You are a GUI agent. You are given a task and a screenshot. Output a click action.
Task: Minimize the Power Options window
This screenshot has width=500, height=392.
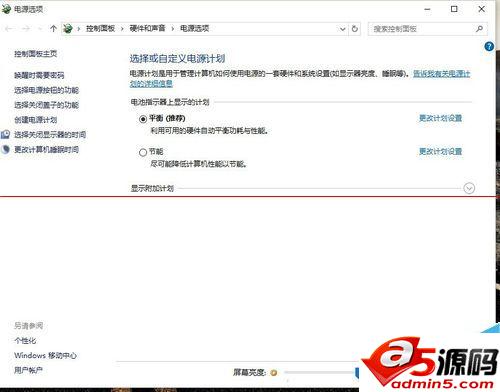(427, 9)
